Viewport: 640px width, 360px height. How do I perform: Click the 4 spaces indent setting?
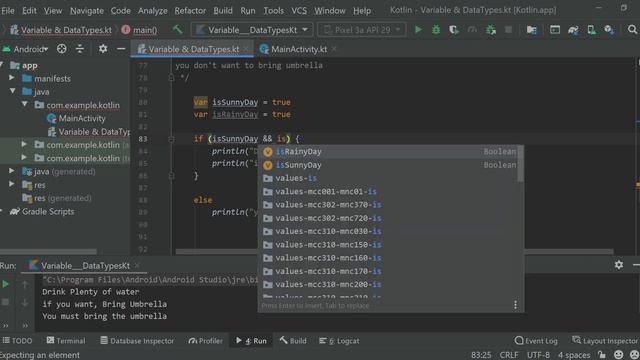point(574,355)
